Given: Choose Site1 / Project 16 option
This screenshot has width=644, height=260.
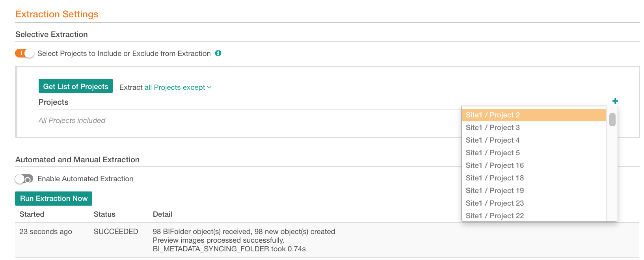Looking at the screenshot, I should pos(534,165).
